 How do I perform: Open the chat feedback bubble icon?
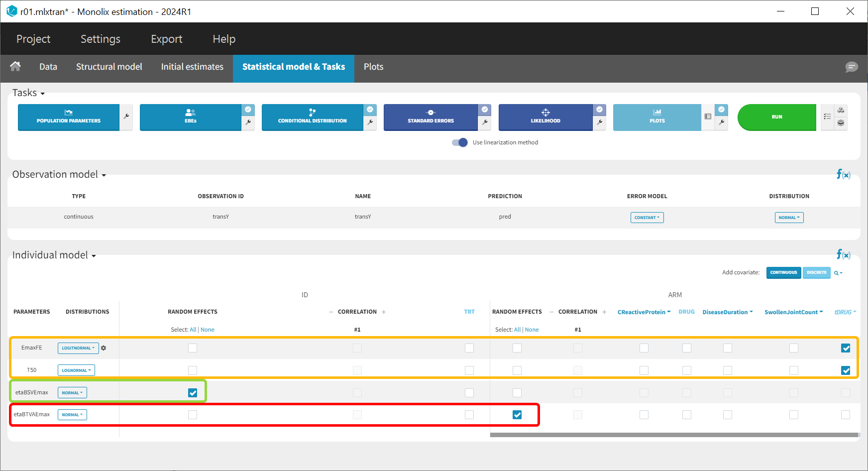[852, 67]
